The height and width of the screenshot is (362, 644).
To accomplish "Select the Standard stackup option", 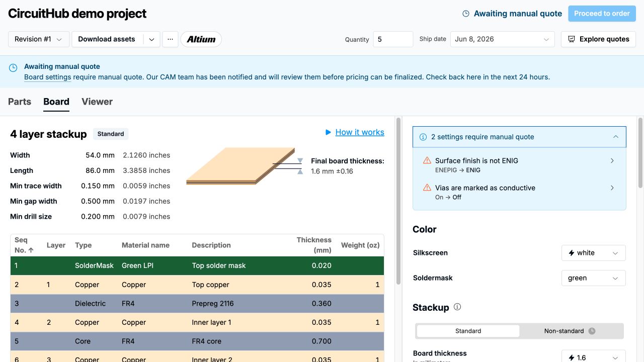I will [x=468, y=331].
